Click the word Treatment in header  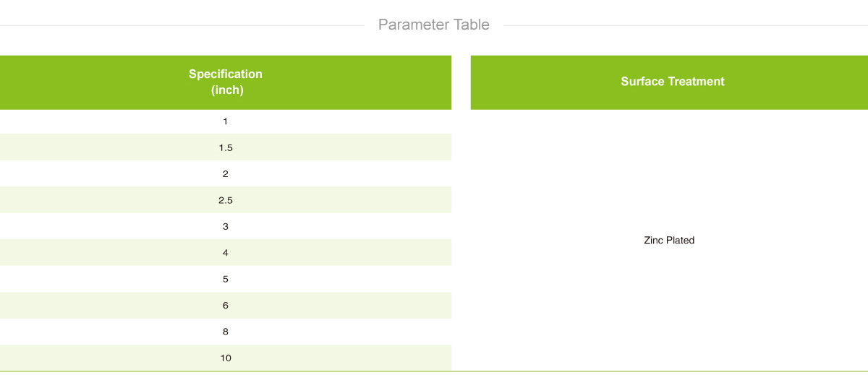pos(697,82)
